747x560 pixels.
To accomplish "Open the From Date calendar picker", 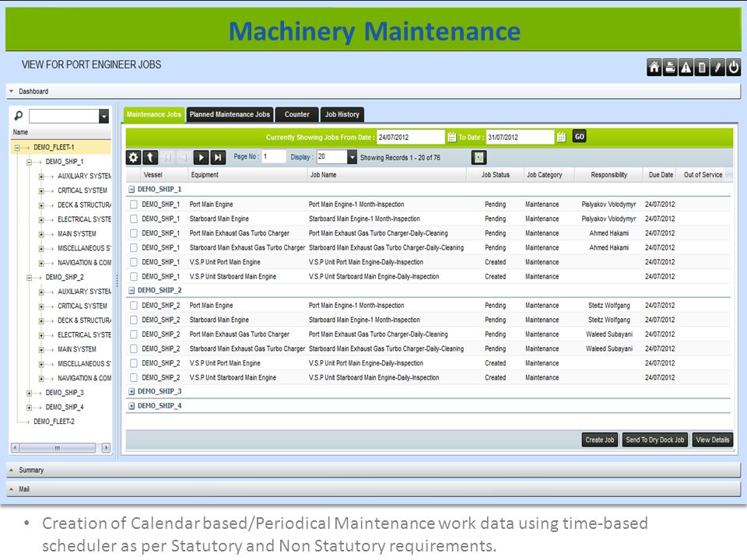I will [451, 137].
